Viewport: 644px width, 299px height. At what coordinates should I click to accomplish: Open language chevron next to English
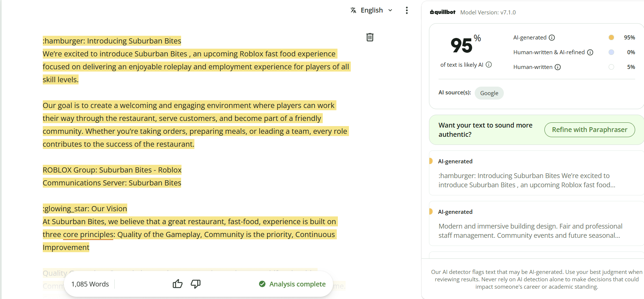(x=390, y=10)
